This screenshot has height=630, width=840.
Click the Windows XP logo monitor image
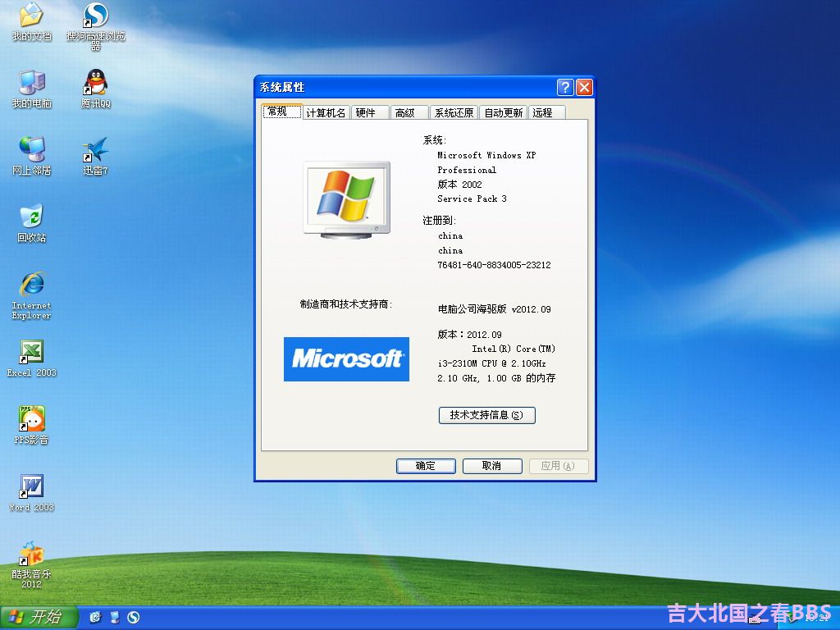point(347,199)
